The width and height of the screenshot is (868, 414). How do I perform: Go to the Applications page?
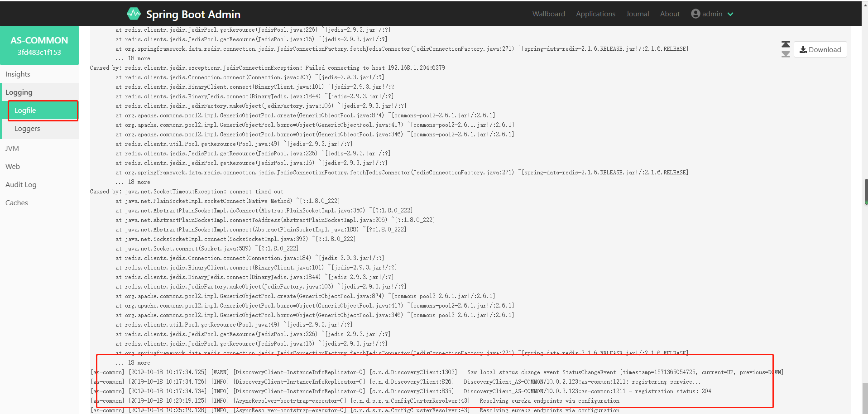pos(595,14)
